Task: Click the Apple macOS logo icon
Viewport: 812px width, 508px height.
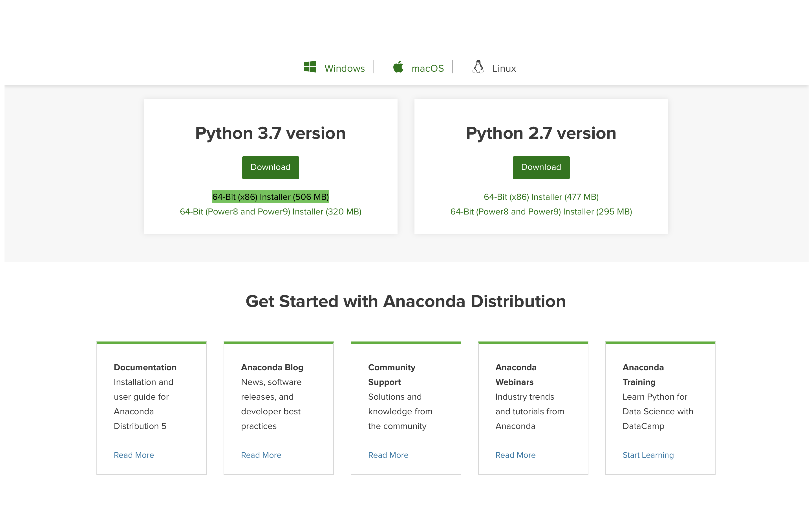Action: click(398, 67)
